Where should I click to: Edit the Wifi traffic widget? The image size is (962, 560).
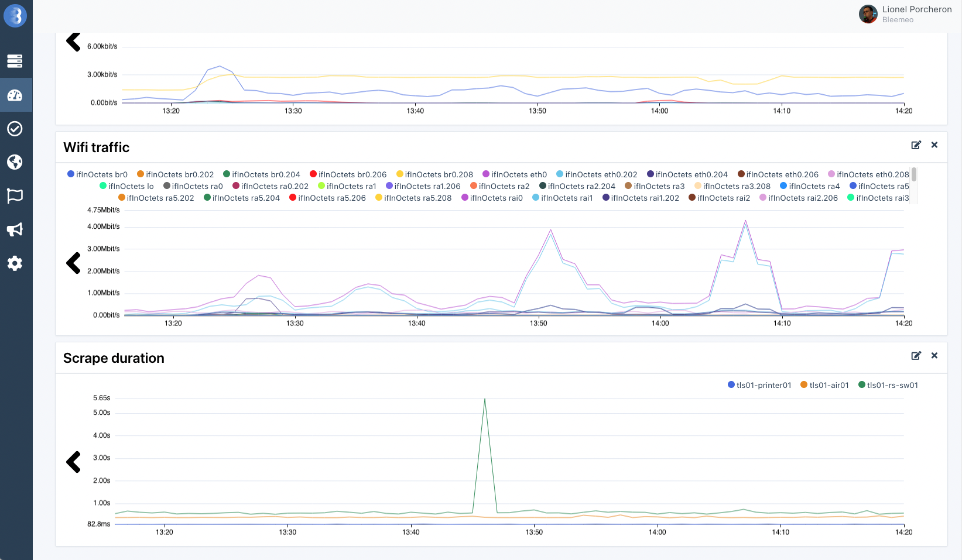[916, 145]
